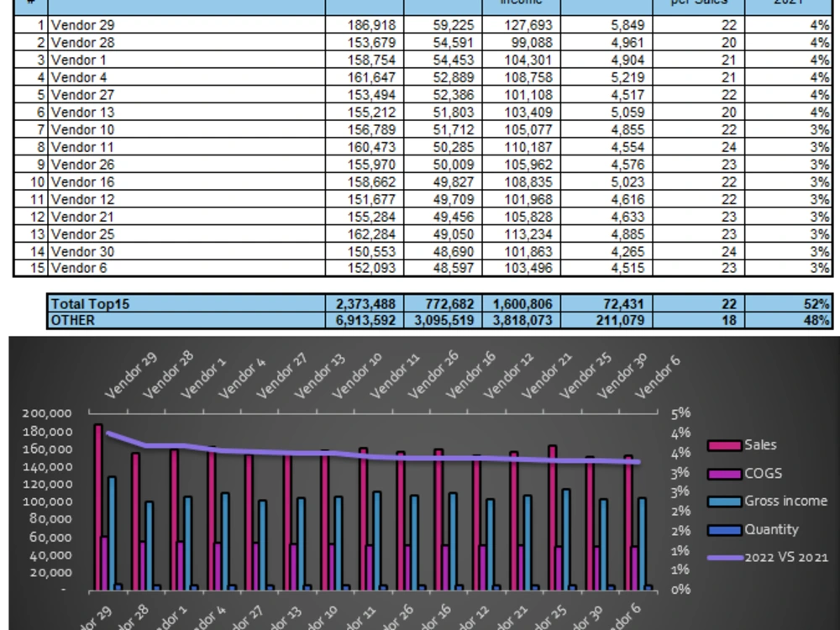Select the Quantity legend entry in chart
Image resolution: width=840 pixels, height=630 pixels.
(753, 530)
